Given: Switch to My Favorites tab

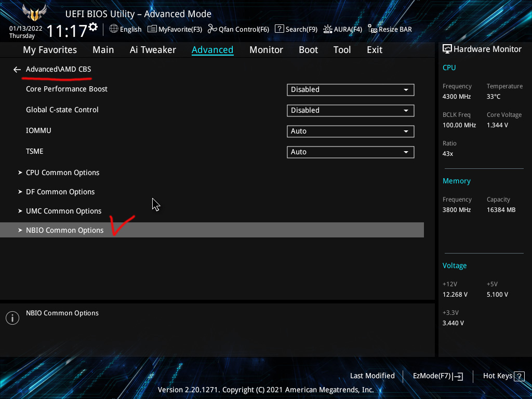Looking at the screenshot, I should point(50,50).
